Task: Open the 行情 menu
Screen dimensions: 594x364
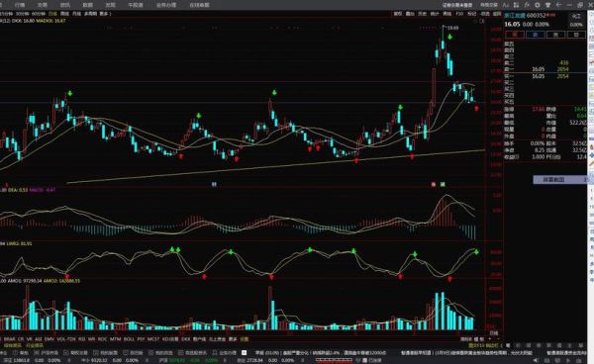Action: pyautogui.click(x=20, y=5)
